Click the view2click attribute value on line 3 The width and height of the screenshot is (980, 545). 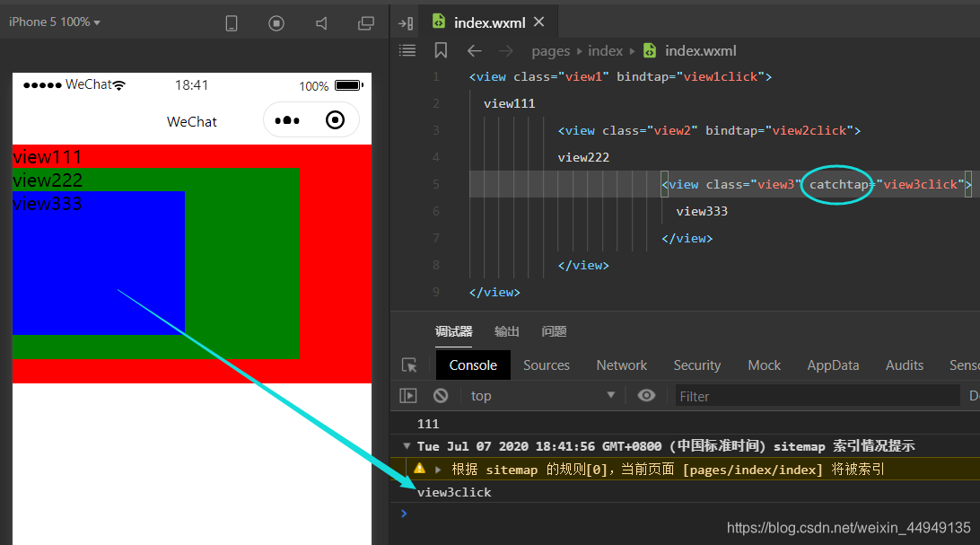click(809, 130)
